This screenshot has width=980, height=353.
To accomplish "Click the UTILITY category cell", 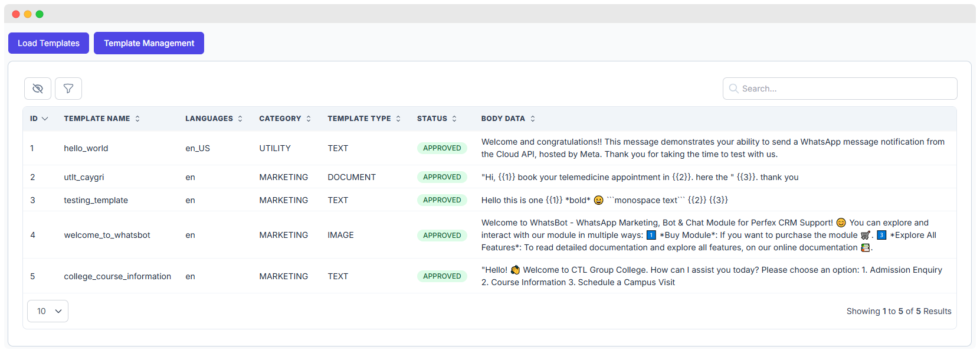I will coord(275,148).
